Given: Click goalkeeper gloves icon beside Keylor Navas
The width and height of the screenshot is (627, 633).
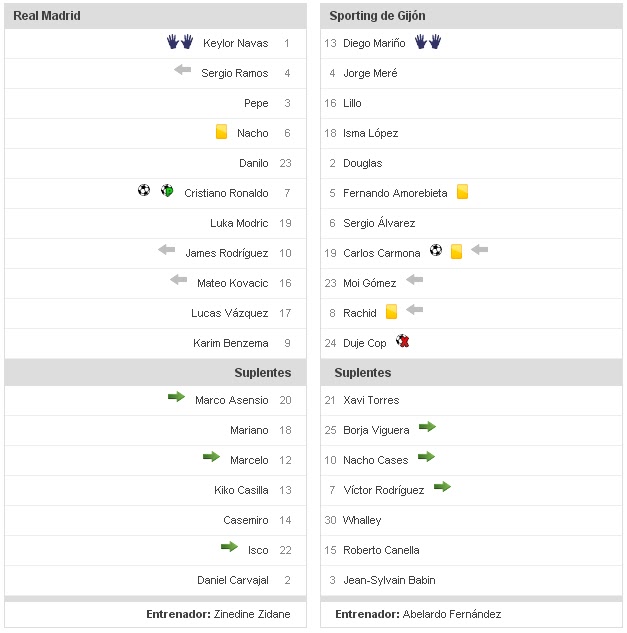Looking at the screenshot, I should point(179,42).
